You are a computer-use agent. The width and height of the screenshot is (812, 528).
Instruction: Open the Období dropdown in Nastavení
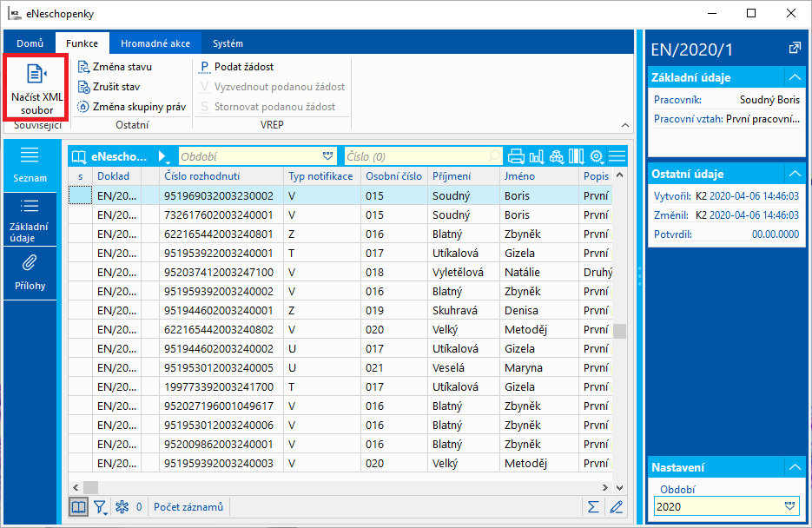coord(789,506)
